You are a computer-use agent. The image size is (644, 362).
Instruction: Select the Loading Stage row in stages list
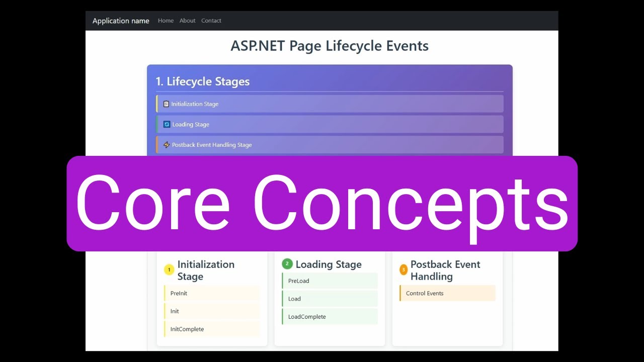[x=330, y=124]
